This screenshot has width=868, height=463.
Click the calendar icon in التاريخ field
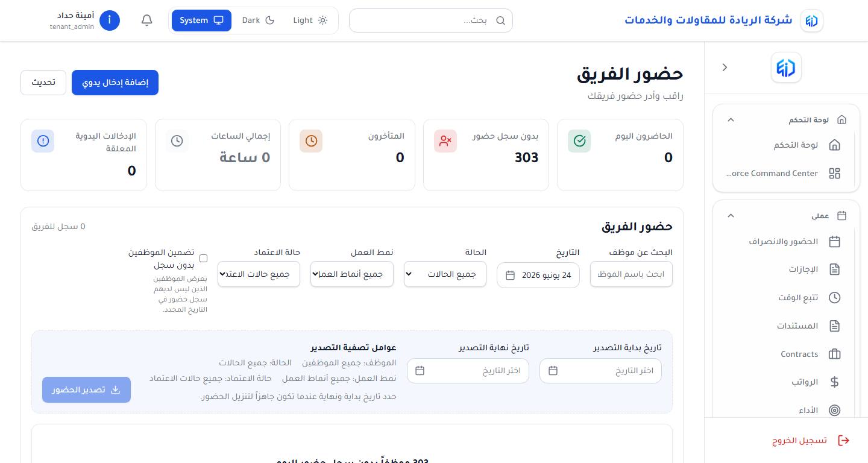click(510, 275)
